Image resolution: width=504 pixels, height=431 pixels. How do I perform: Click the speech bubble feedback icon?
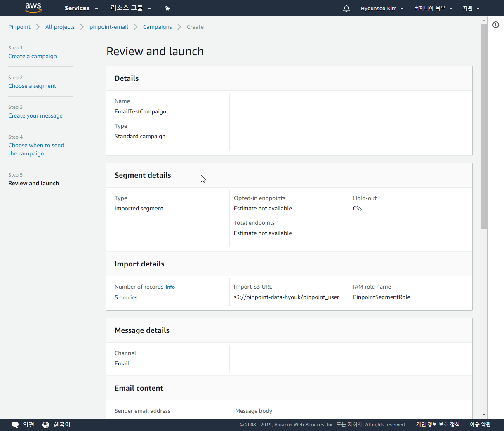[x=15, y=425]
